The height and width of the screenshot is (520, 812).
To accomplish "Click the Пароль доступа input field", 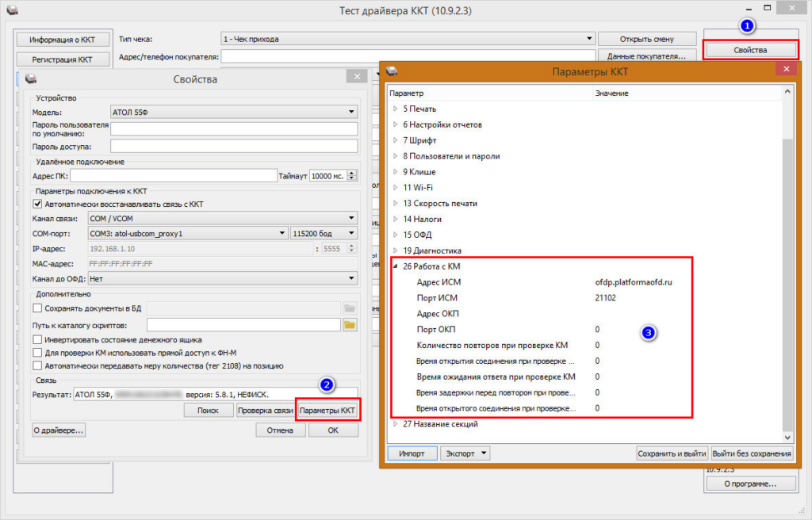I will [234, 146].
